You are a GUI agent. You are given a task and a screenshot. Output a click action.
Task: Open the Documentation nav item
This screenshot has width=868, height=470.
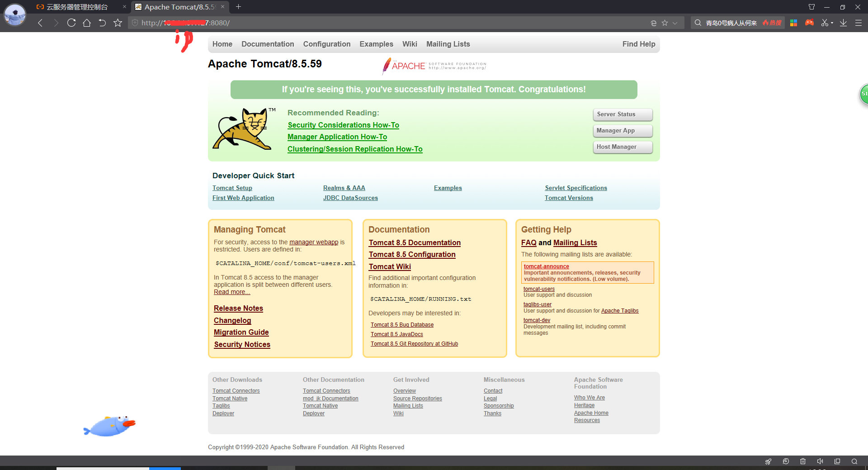[x=268, y=44]
